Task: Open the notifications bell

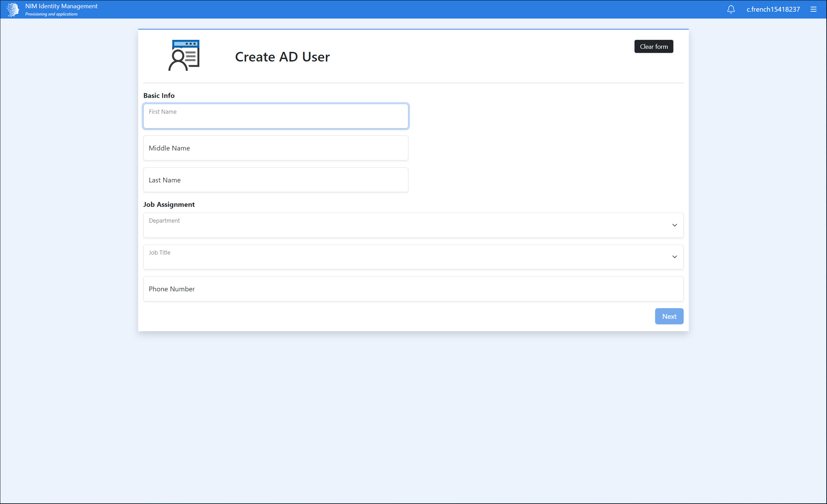Action: [731, 9]
